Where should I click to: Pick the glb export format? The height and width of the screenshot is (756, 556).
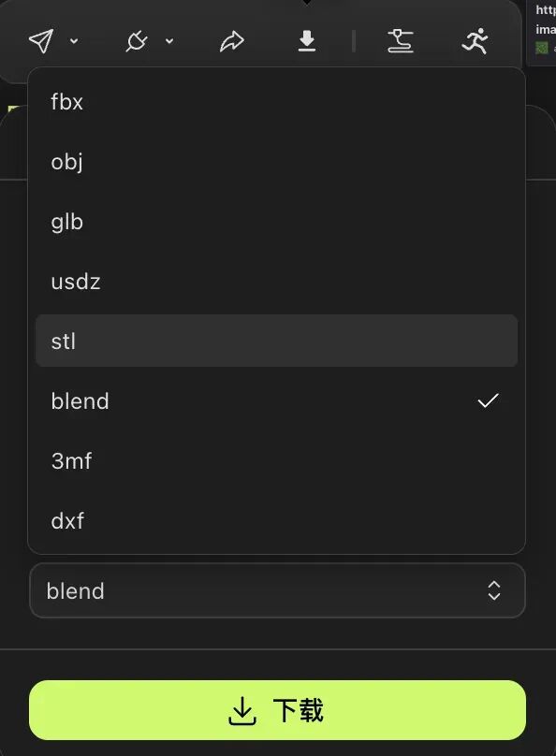click(x=276, y=222)
